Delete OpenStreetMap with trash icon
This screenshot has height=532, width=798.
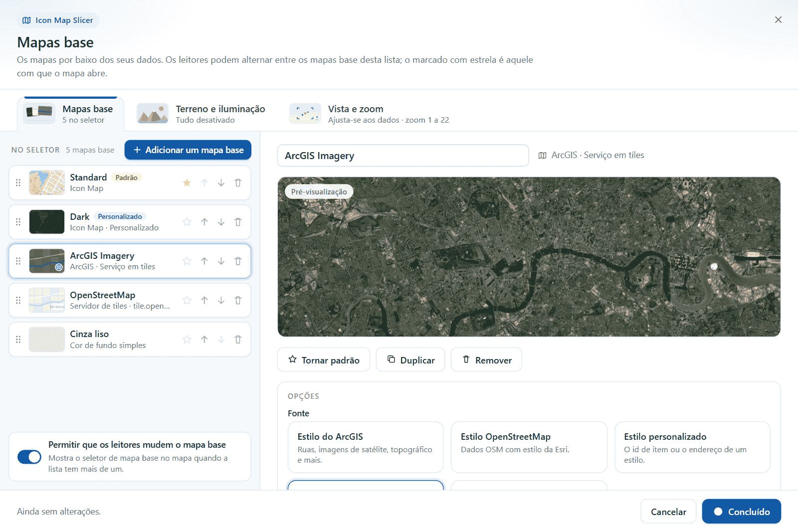[x=238, y=300]
